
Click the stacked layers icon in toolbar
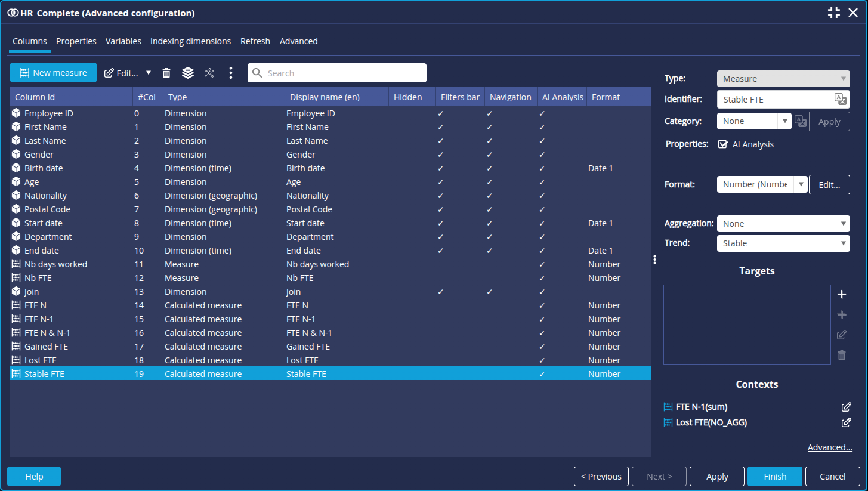tap(188, 73)
